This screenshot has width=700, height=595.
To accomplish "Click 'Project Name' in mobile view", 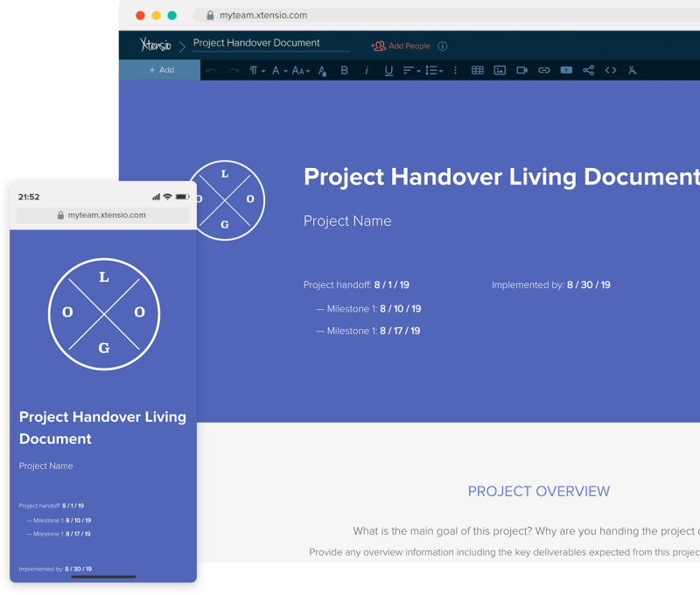I will click(x=46, y=466).
